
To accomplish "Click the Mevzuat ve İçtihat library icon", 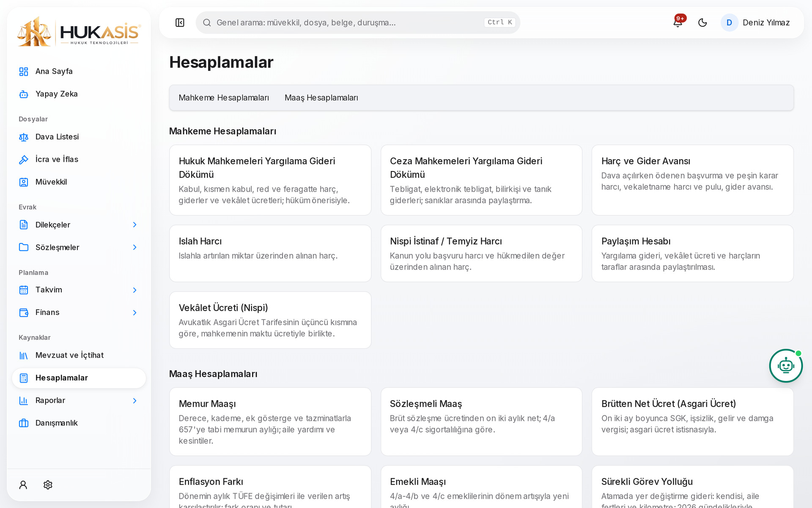I will pyautogui.click(x=24, y=356).
